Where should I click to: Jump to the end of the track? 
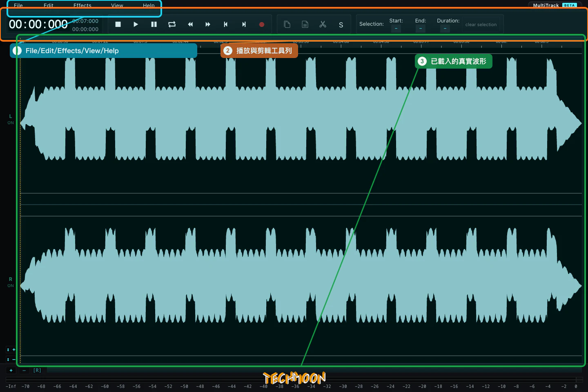coord(244,24)
